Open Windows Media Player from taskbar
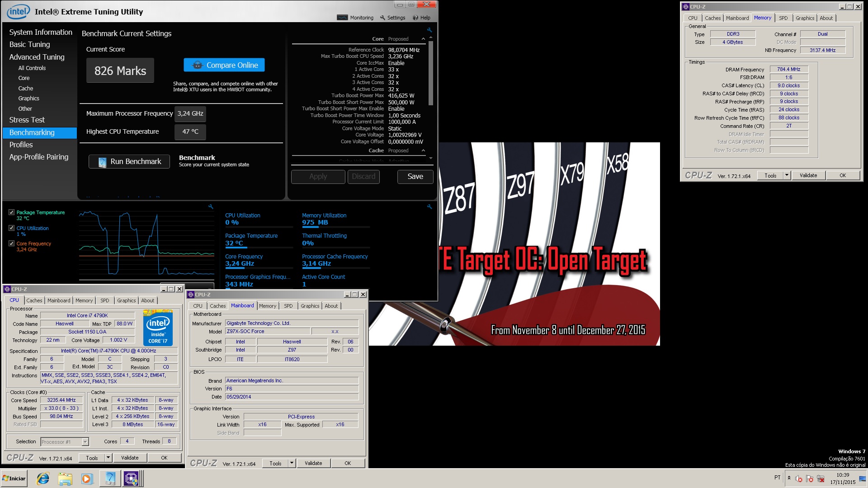The width and height of the screenshot is (868, 488). 87,479
